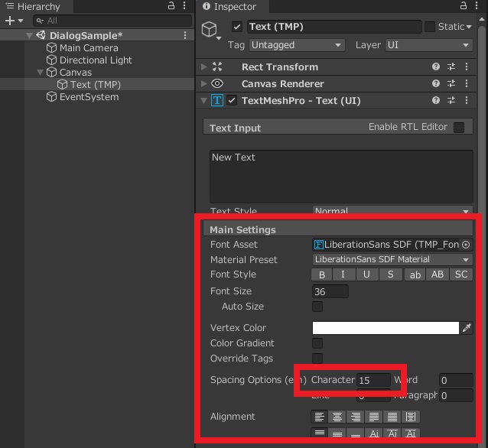
Task: Open the Vertex Color swatch
Action: [386, 328]
